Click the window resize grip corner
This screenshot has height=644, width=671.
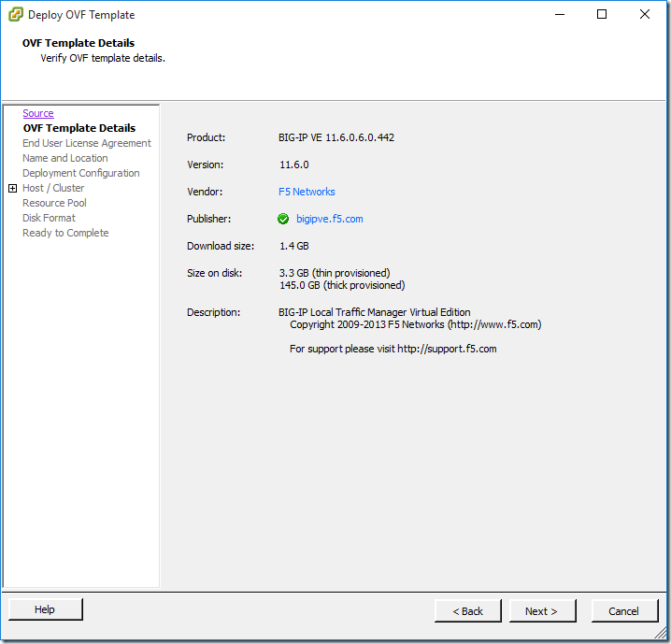(x=661, y=633)
